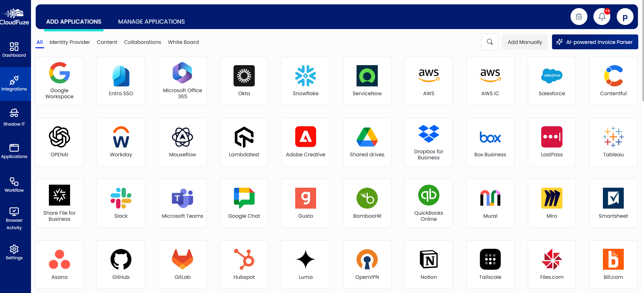The image size is (644, 293).
Task: Select the Slack app icon
Action: click(121, 198)
